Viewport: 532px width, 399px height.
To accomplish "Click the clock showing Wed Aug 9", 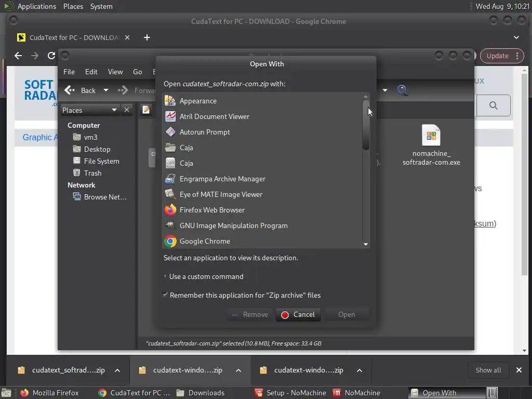I will click(x=502, y=6).
